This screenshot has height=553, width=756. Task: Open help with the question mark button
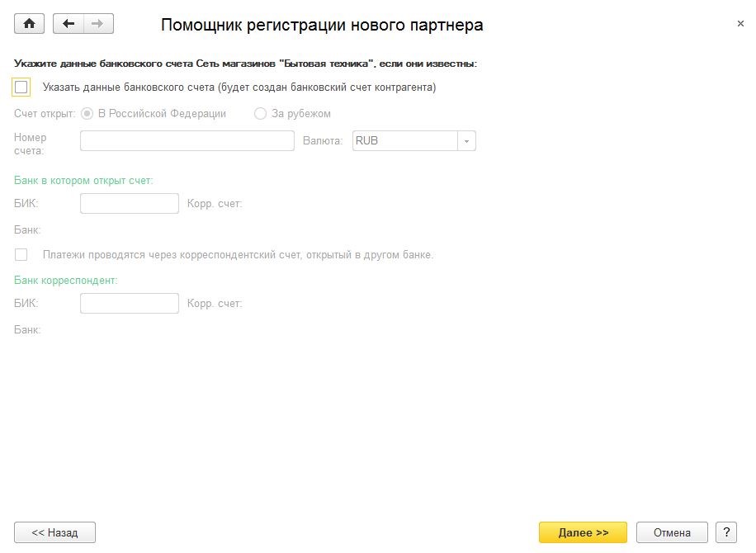(726, 532)
